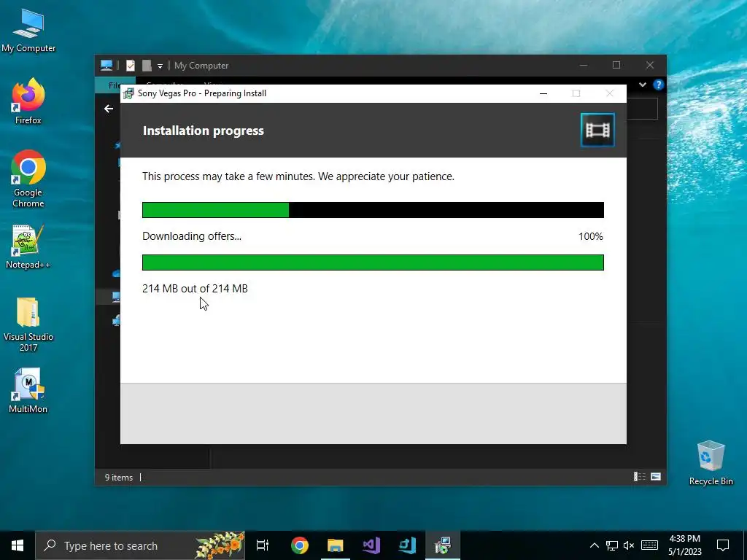This screenshot has height=560, width=747.
Task: Open Task View from taskbar
Action: [263, 545]
